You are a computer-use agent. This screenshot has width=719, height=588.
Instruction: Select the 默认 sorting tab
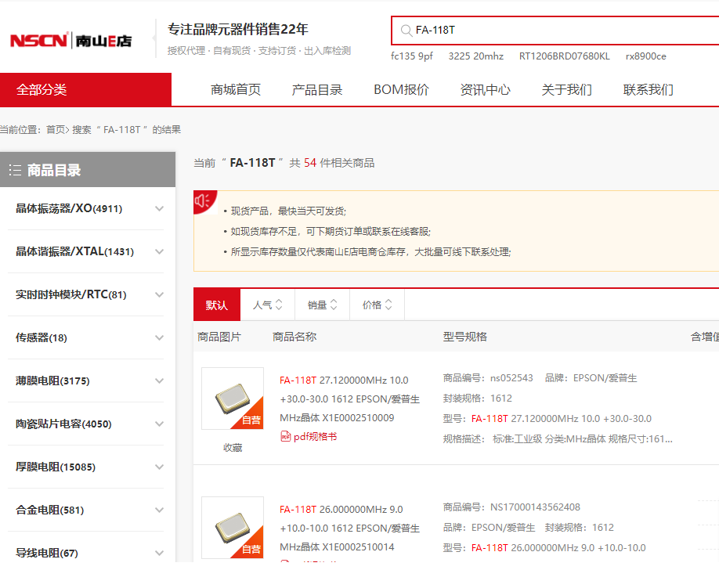click(x=217, y=305)
